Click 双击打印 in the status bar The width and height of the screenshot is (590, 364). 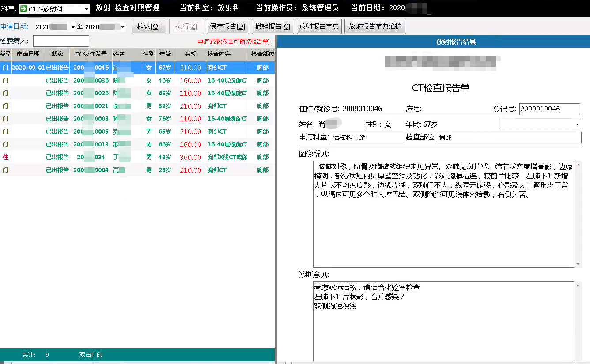[x=91, y=355]
